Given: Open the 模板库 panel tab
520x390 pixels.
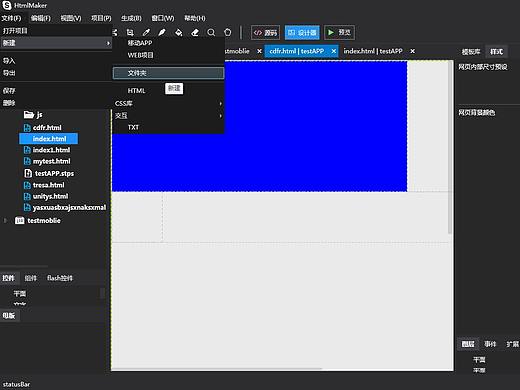Looking at the screenshot, I should click(x=471, y=52).
